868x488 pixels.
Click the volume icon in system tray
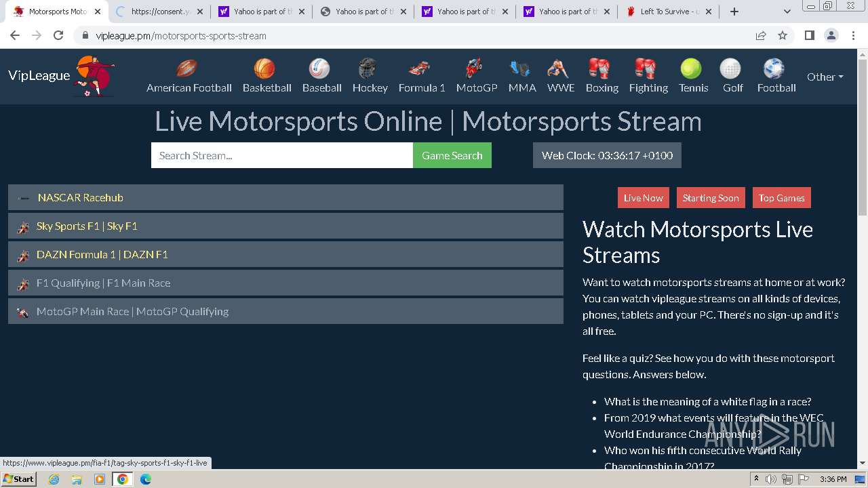click(771, 479)
